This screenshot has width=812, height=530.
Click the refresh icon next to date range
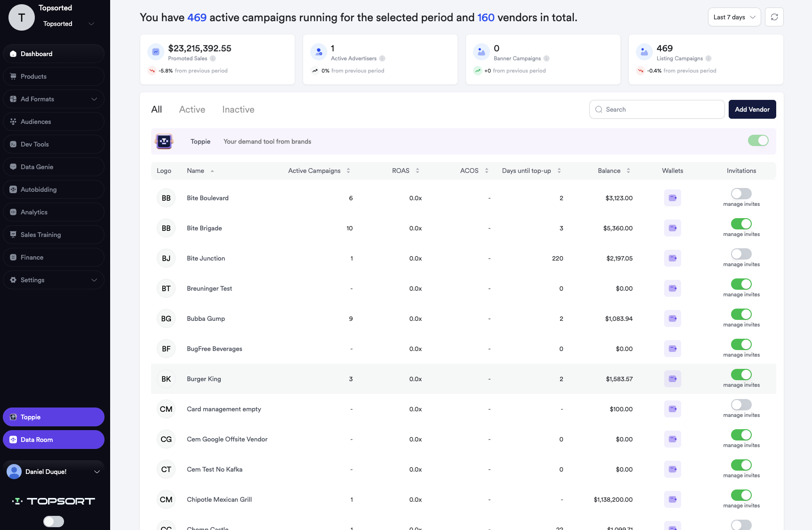coord(774,17)
